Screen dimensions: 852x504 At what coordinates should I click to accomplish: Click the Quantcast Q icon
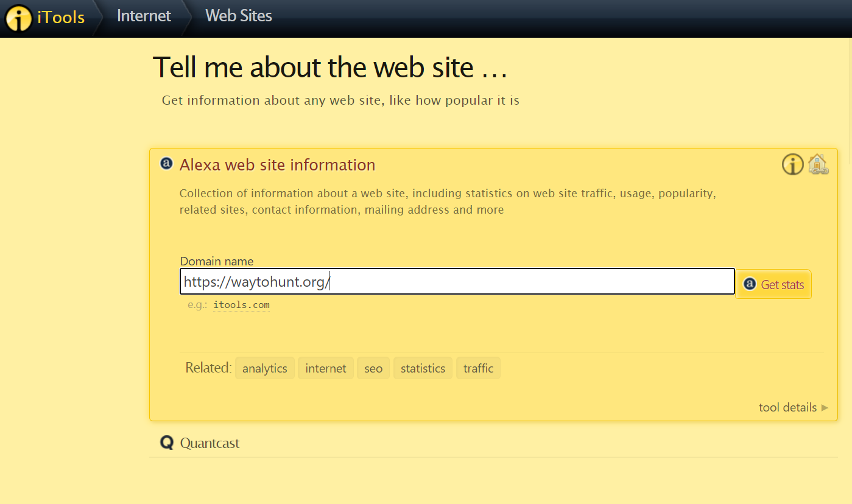pyautogui.click(x=167, y=443)
